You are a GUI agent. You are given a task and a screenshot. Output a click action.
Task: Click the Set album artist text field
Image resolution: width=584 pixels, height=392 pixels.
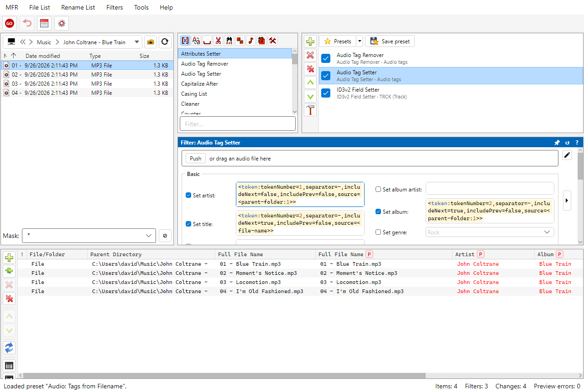tap(490, 189)
